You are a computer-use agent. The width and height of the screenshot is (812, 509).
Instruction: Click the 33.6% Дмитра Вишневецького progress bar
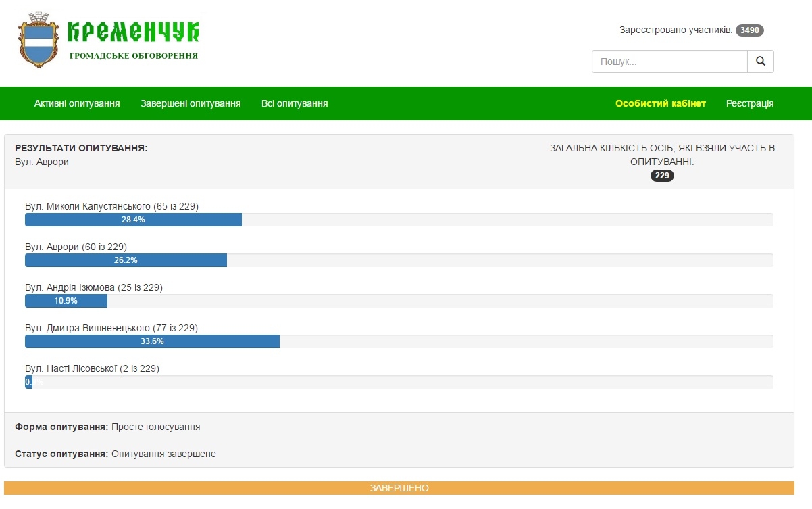pyautogui.click(x=152, y=341)
